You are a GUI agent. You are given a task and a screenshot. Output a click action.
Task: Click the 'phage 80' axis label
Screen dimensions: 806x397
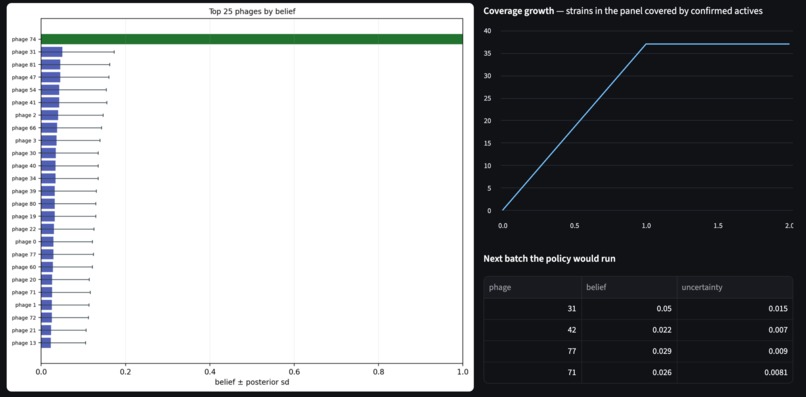click(x=24, y=204)
